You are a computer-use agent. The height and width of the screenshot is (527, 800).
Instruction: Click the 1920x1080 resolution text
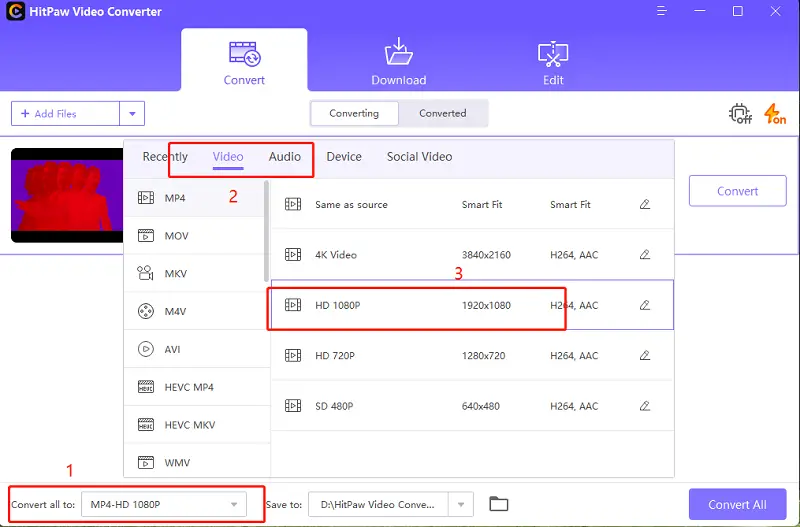(486, 305)
